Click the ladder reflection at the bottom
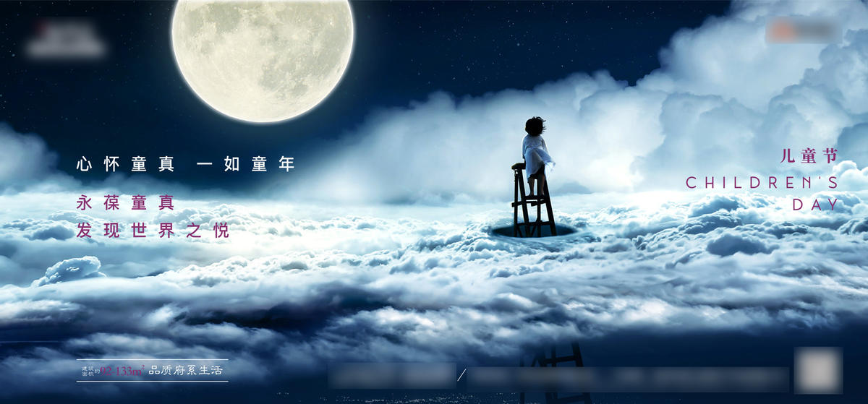 [x=554, y=372]
